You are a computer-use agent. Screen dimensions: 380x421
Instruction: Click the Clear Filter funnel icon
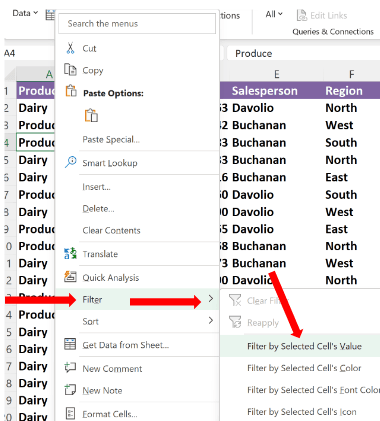pyautogui.click(x=235, y=300)
